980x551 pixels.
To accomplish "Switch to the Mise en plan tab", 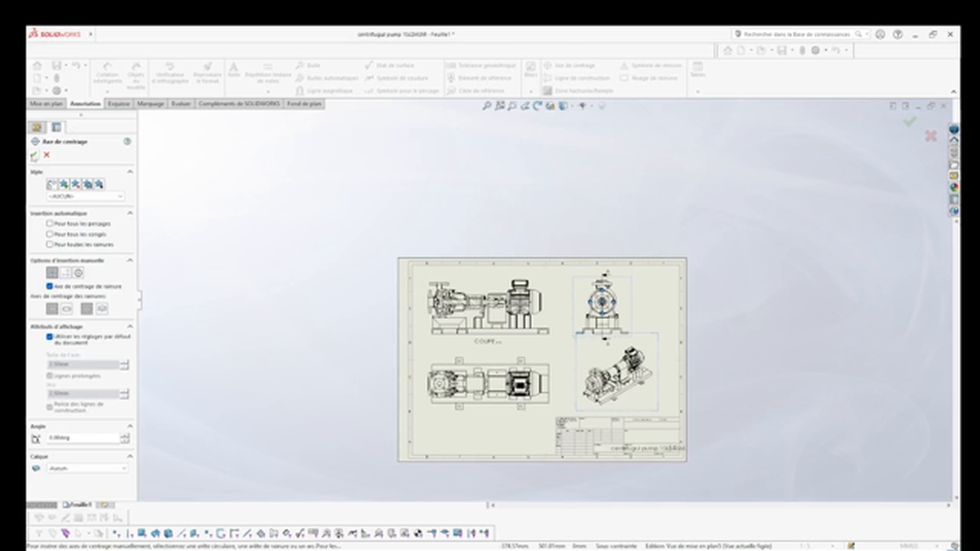I will [x=46, y=103].
